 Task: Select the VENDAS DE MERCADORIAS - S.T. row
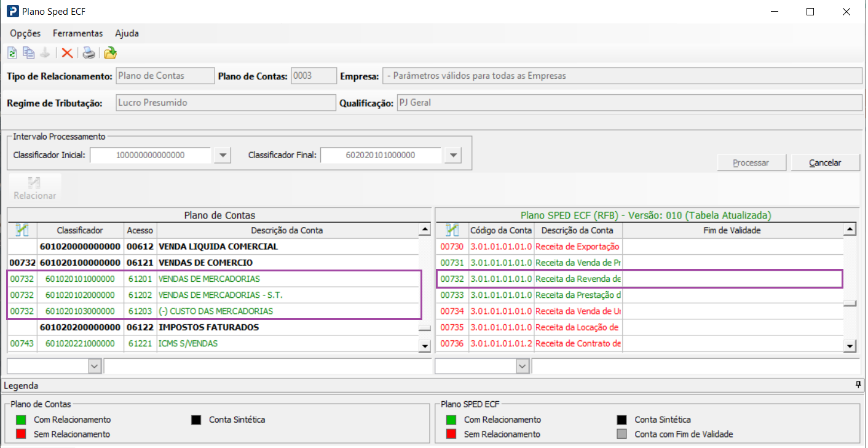(x=220, y=295)
